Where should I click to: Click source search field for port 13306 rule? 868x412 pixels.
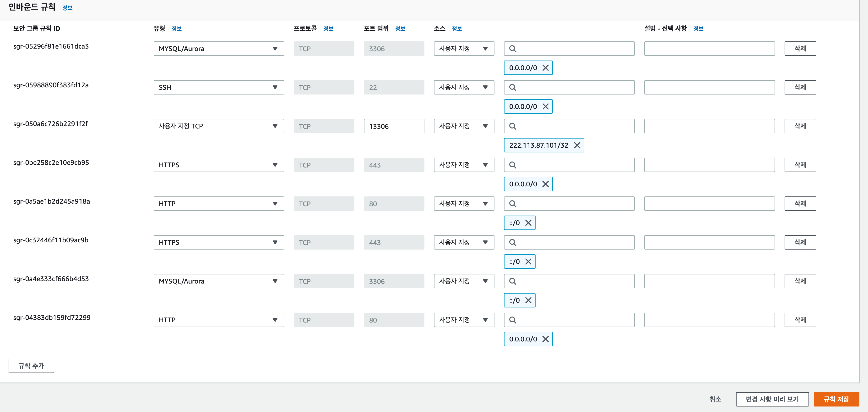[569, 126]
